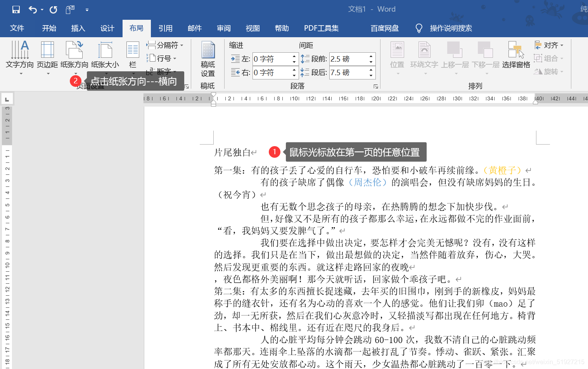This screenshot has width=588, height=369.
Task: Click the Undo arrow icon
Action: pyautogui.click(x=33, y=10)
